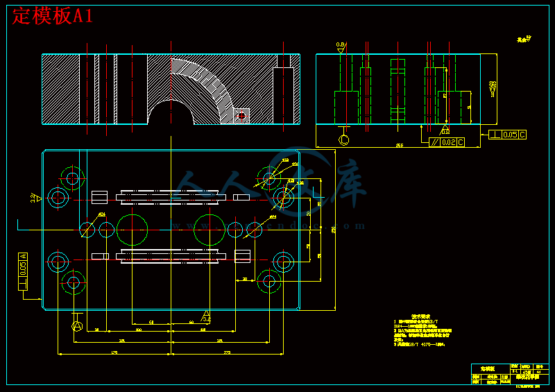Click the red title text 定模板A1
The image size is (555, 392).
tap(53, 16)
